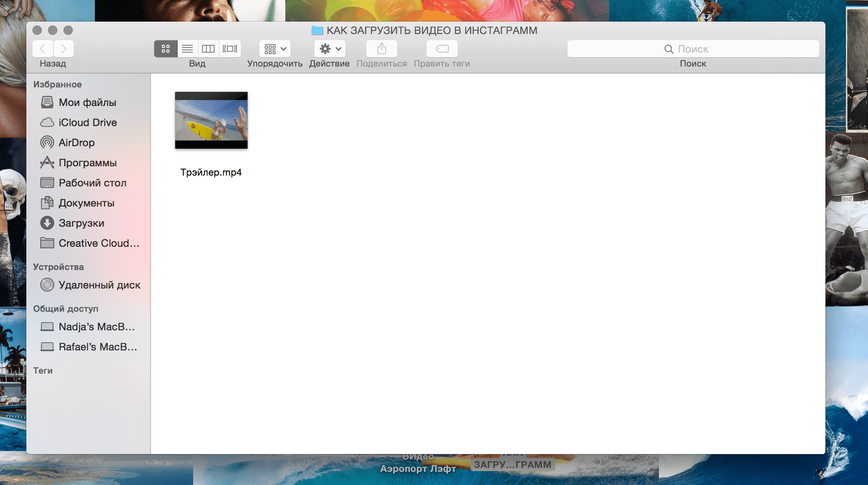Open iCloud Drive in sidebar
This screenshot has height=485, width=868.
pyautogui.click(x=88, y=123)
